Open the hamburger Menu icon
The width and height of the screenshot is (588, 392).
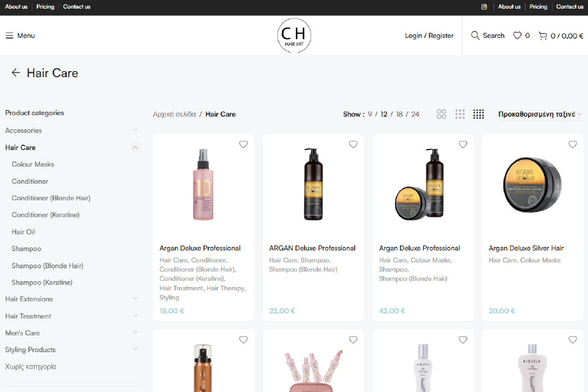(9, 36)
